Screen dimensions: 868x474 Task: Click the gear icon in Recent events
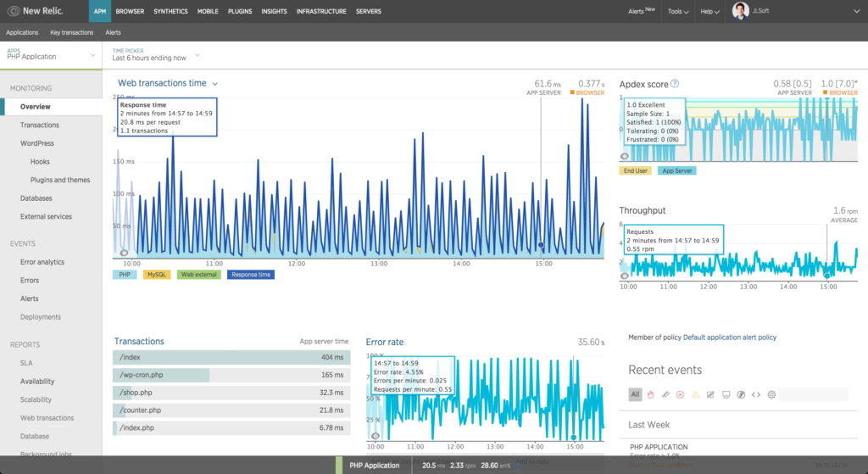pos(771,394)
